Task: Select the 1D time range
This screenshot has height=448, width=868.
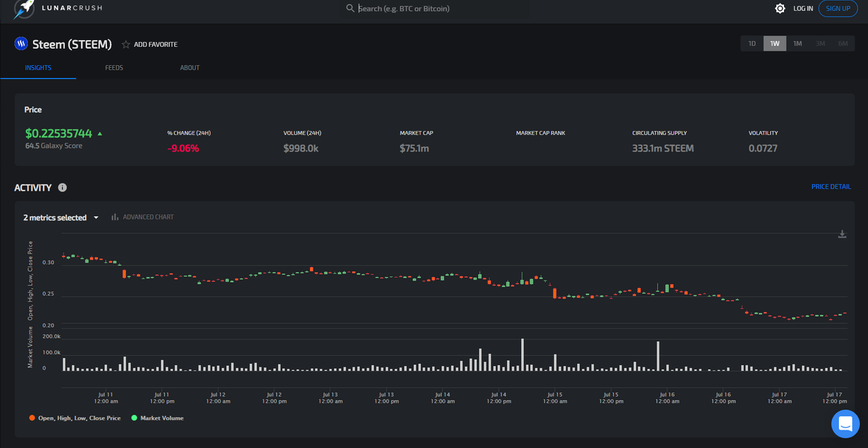Action: pyautogui.click(x=752, y=44)
